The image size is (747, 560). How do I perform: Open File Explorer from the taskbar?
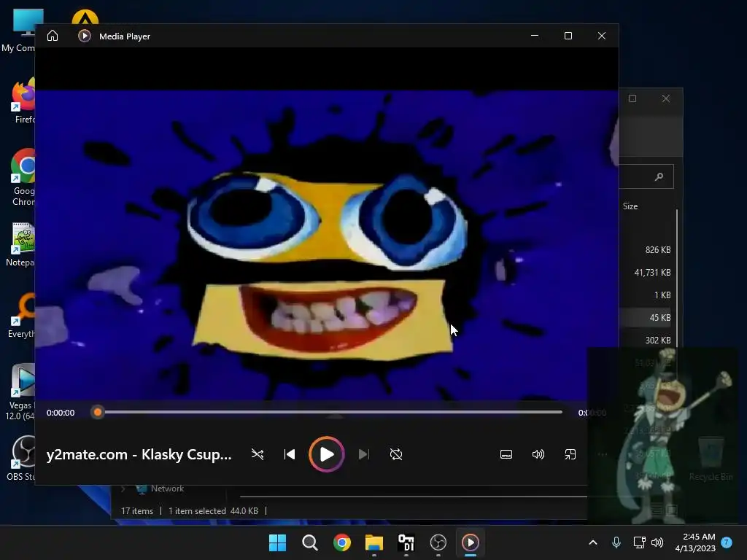374,542
